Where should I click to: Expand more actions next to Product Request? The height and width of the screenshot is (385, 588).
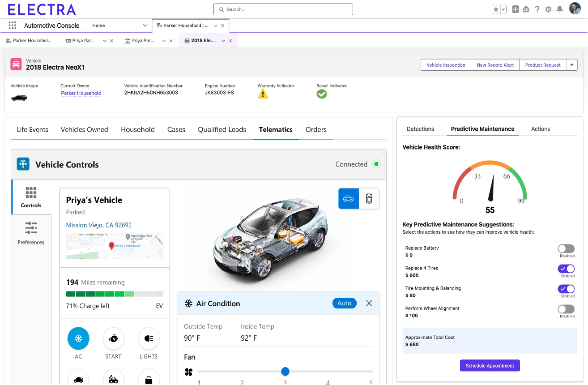tap(572, 65)
